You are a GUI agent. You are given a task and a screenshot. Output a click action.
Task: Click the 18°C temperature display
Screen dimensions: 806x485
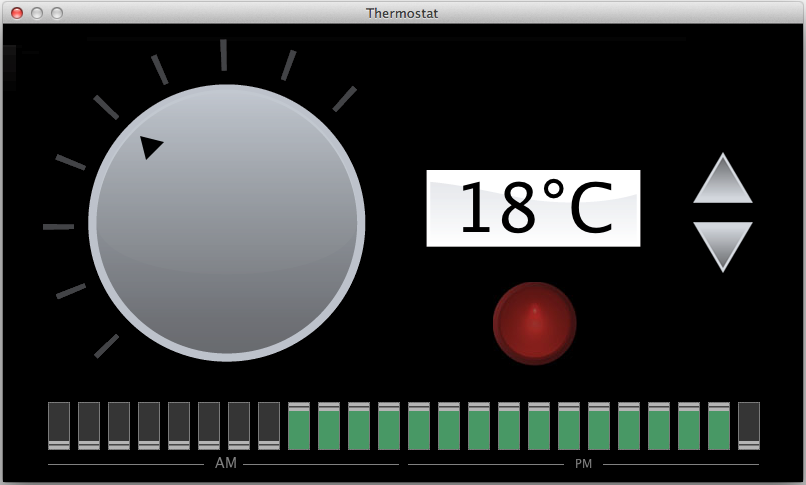pyautogui.click(x=533, y=208)
